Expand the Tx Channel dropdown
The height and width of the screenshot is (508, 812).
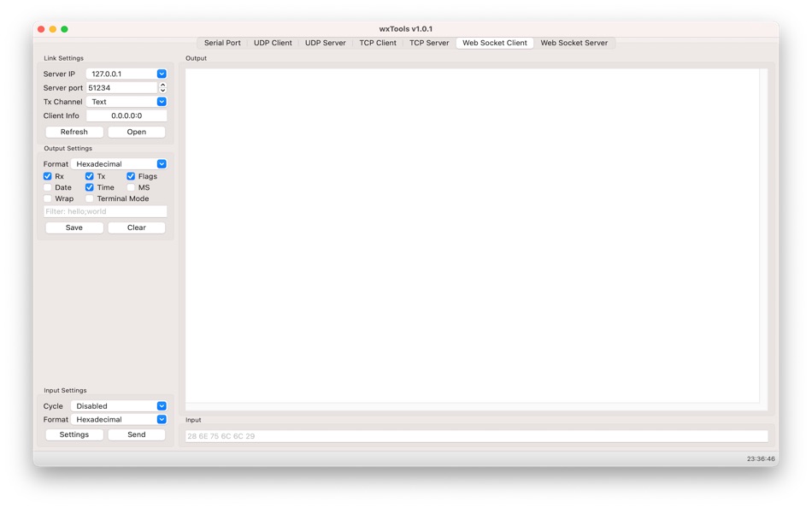pyautogui.click(x=162, y=101)
